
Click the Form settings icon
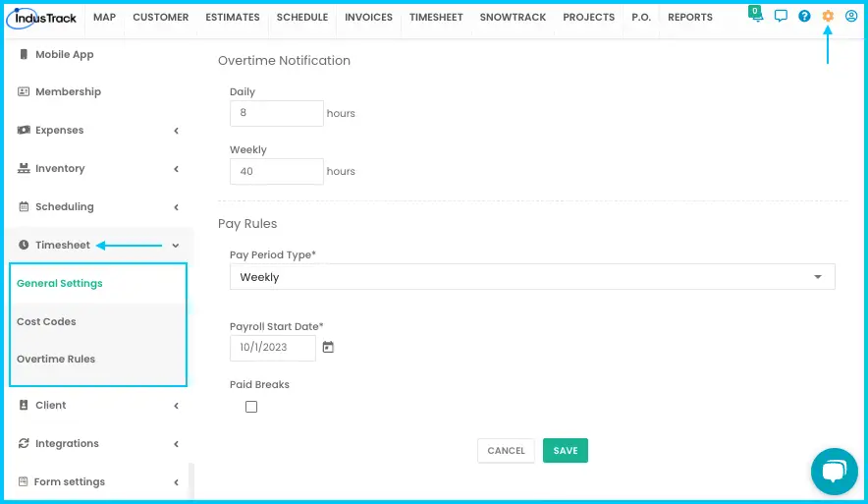click(23, 481)
